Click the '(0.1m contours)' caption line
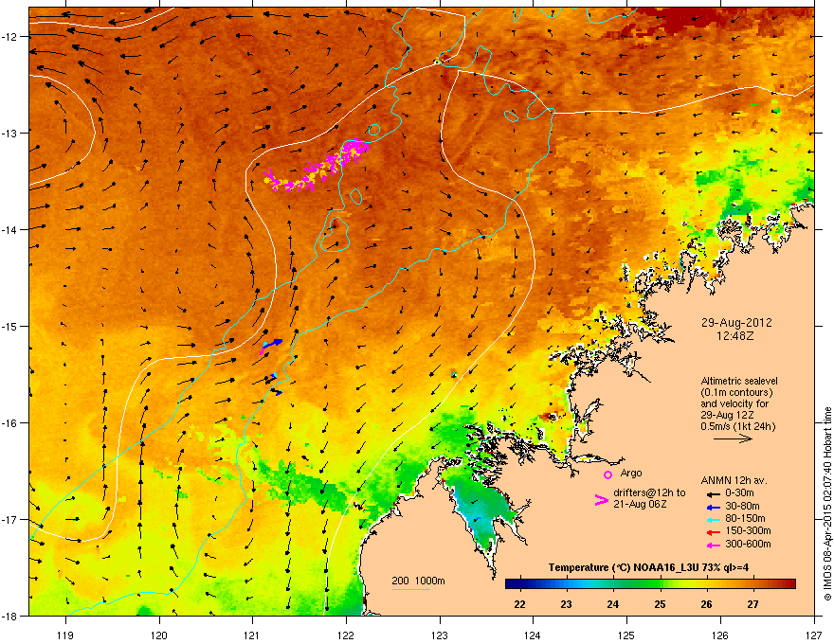 tap(736, 392)
